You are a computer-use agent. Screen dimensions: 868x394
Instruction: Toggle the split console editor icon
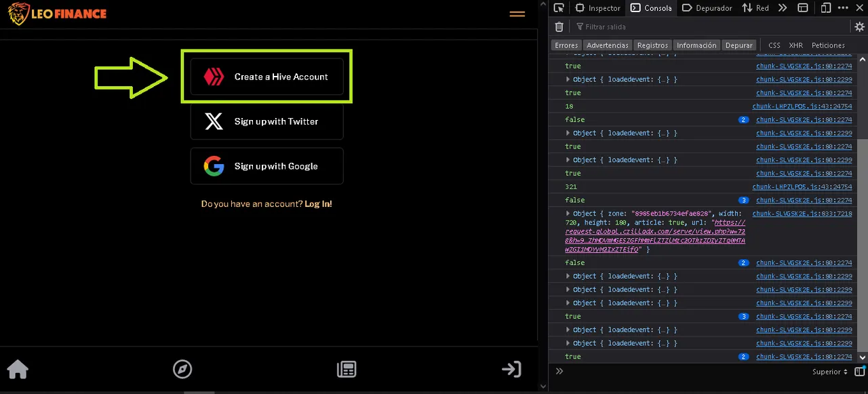pyautogui.click(x=860, y=372)
